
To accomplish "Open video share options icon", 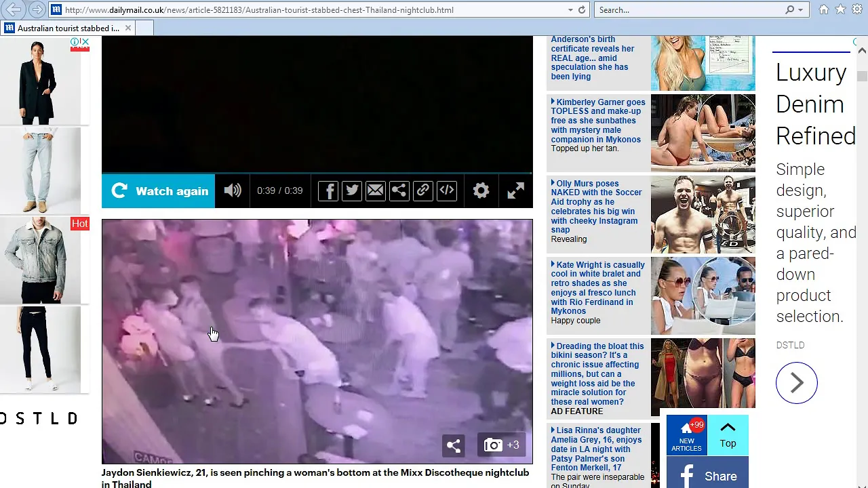I will click(x=399, y=190).
